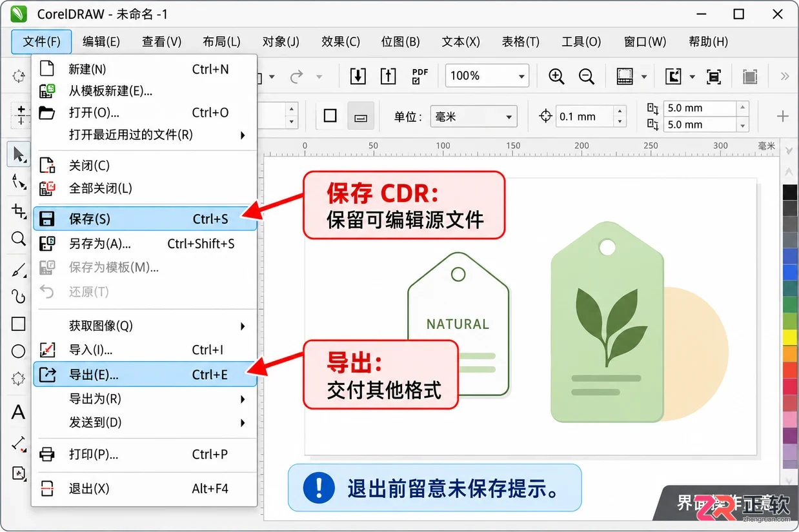799x532 pixels.
Task: Click the upper duplicate distance 5.0 mm field
Action: pyautogui.click(x=700, y=108)
